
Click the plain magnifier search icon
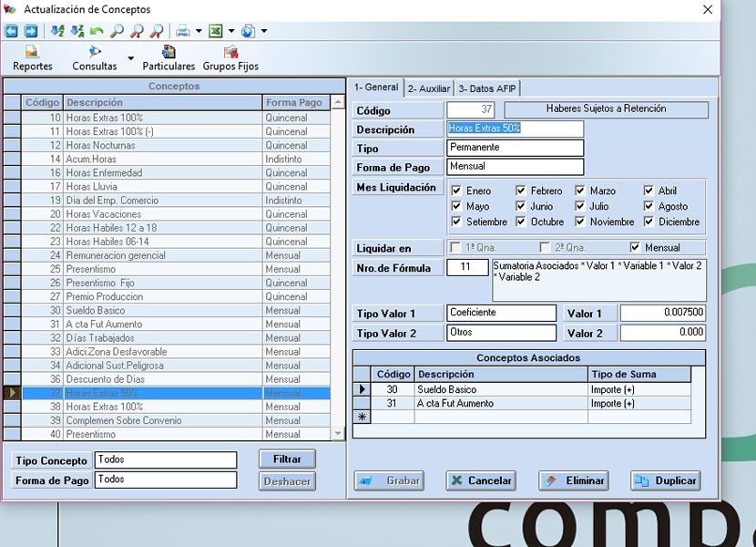point(117,31)
